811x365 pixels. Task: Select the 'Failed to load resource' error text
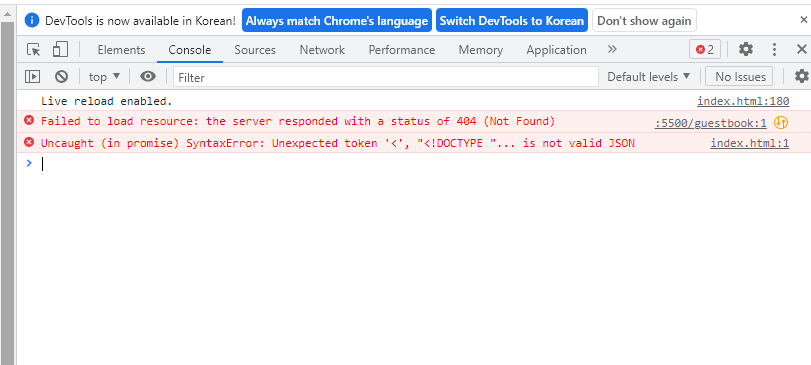(x=298, y=121)
